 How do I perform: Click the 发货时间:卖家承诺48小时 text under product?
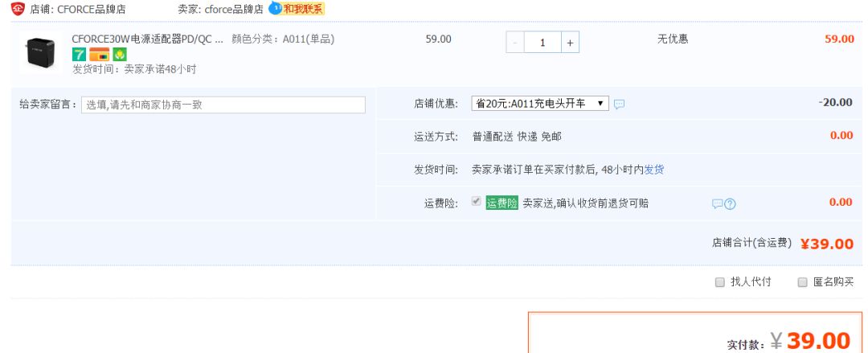click(134, 69)
